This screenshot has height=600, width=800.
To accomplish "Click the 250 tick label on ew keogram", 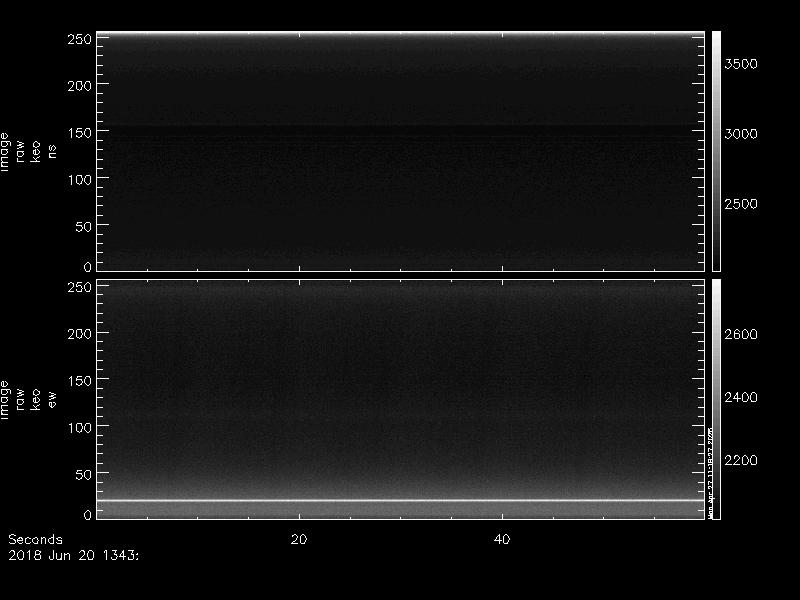I will tap(80, 287).
